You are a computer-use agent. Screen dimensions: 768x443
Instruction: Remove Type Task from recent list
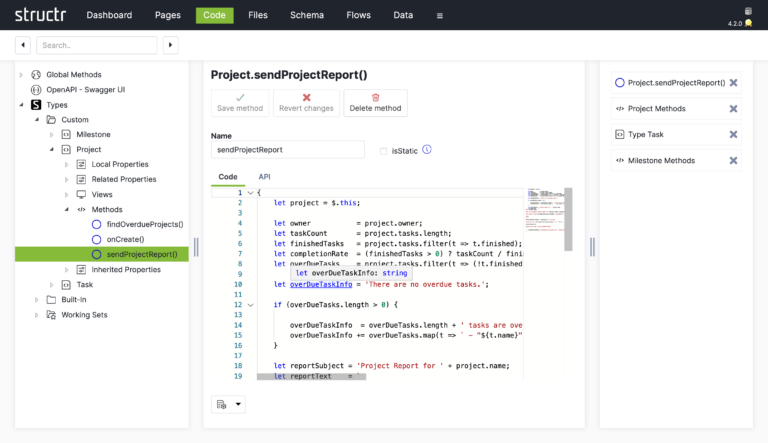[733, 134]
